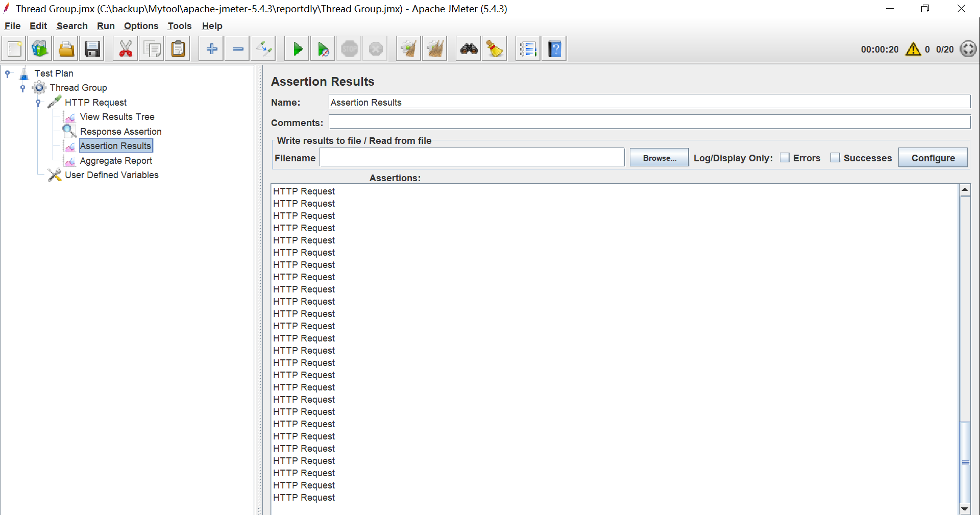
Task: Click the Clear broom icon
Action: click(409, 49)
